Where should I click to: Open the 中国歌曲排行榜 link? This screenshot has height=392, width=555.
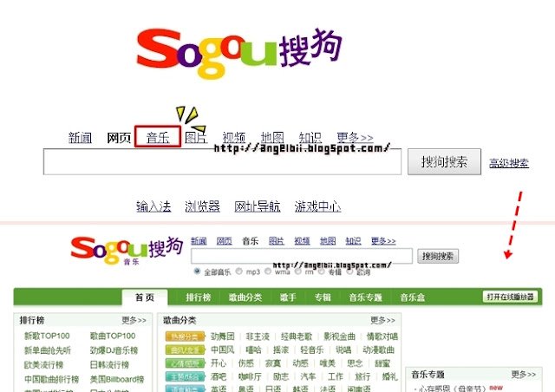point(51,379)
